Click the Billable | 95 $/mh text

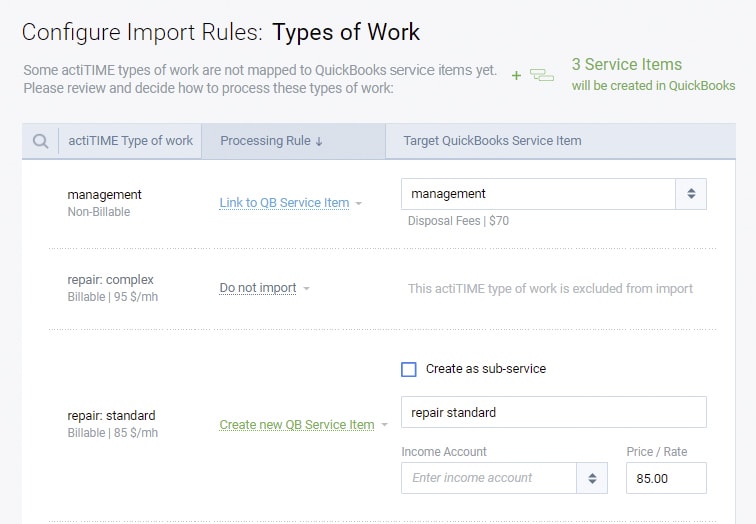click(x=113, y=297)
